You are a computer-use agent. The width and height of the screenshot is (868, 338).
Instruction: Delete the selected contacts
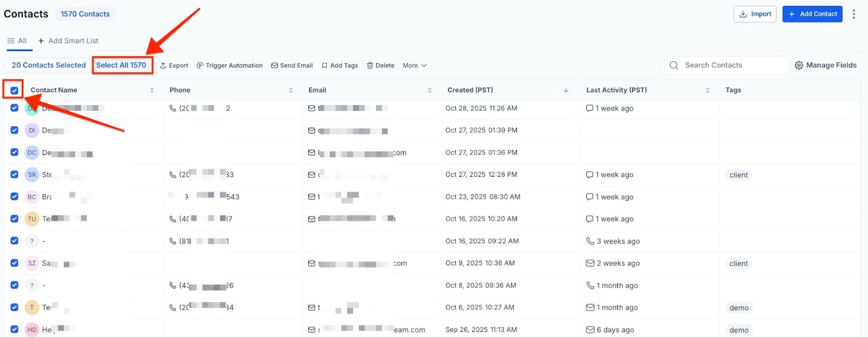tap(381, 65)
